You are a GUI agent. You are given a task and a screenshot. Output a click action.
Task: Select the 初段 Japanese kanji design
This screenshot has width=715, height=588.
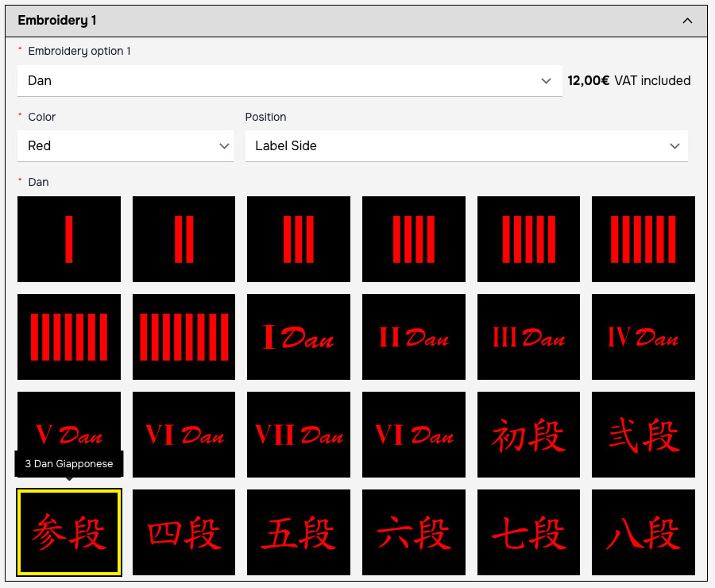point(528,435)
